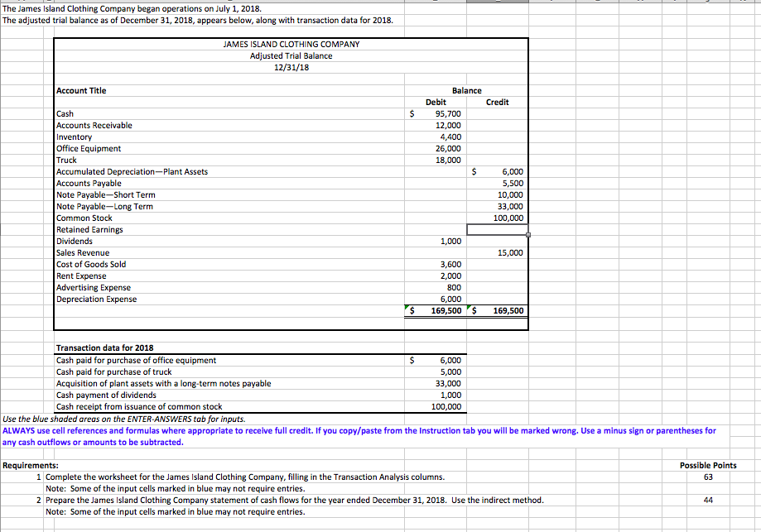Select the Dividends debit value 1,000
The height and width of the screenshot is (532, 761).
[450, 241]
